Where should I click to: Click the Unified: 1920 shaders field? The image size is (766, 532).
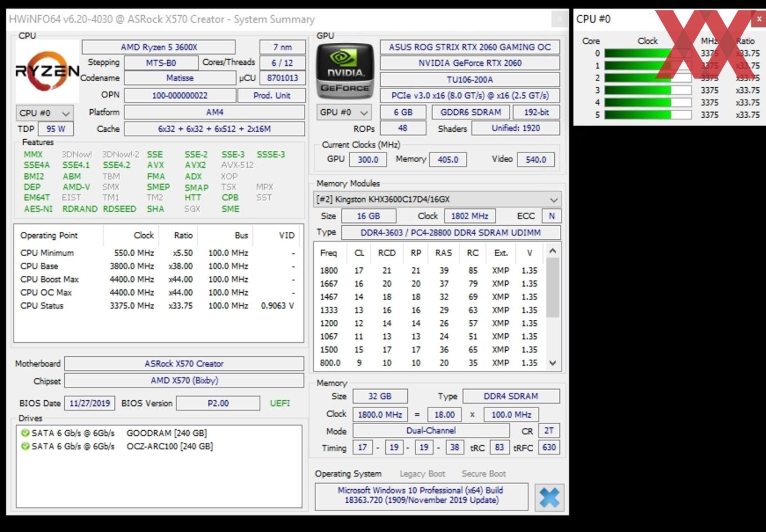pyautogui.click(x=515, y=128)
